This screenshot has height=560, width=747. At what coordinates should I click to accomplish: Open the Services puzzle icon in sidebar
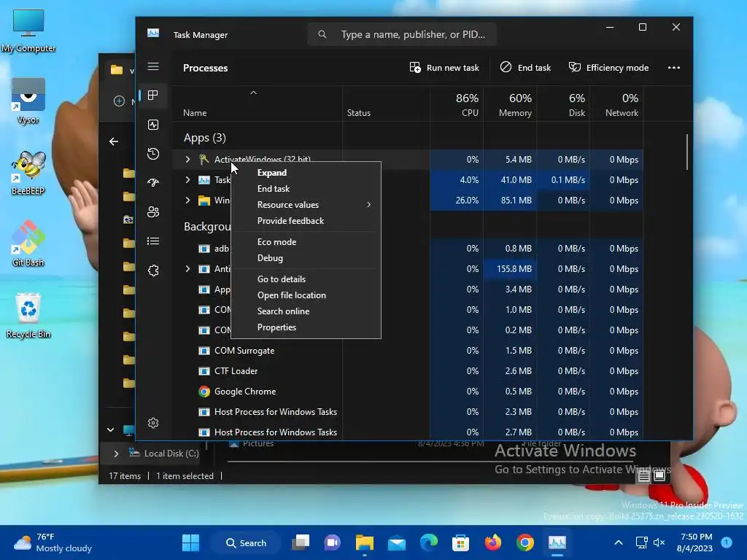coord(153,271)
